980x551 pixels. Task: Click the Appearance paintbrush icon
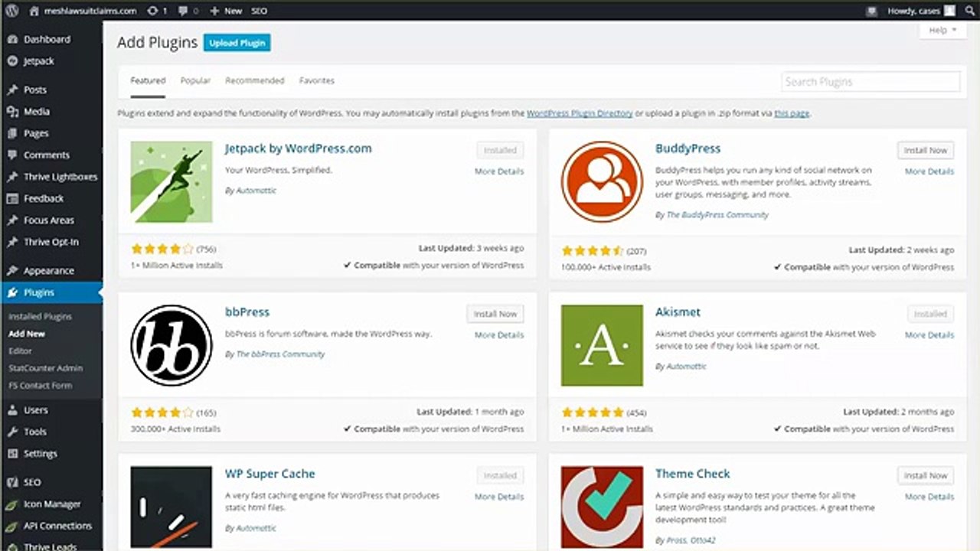pos(12,271)
